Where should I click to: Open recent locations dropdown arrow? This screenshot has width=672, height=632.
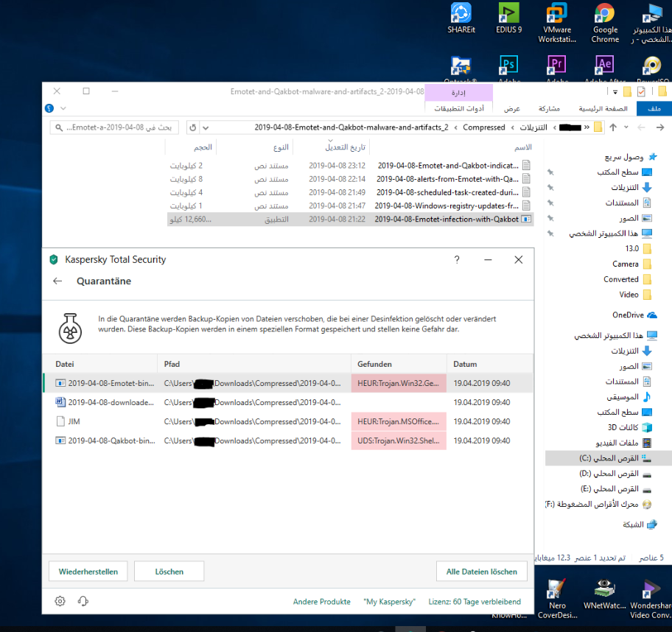626,127
